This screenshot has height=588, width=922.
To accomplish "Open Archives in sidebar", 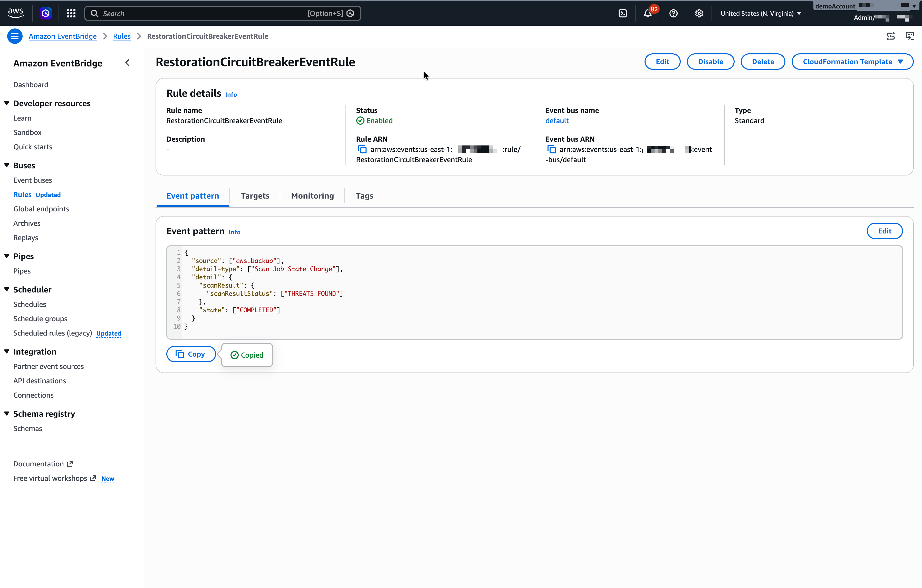I will (27, 223).
